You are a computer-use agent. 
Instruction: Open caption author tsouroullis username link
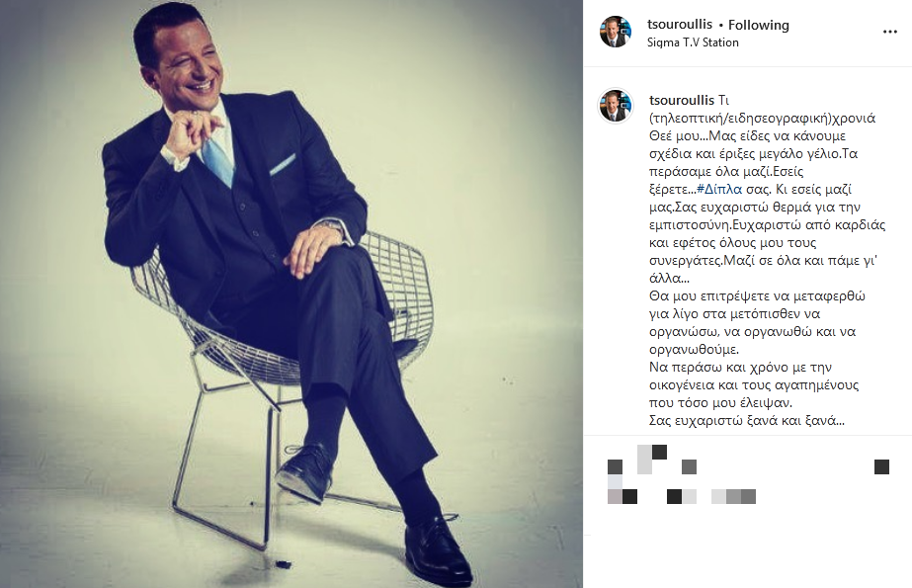pos(681,100)
